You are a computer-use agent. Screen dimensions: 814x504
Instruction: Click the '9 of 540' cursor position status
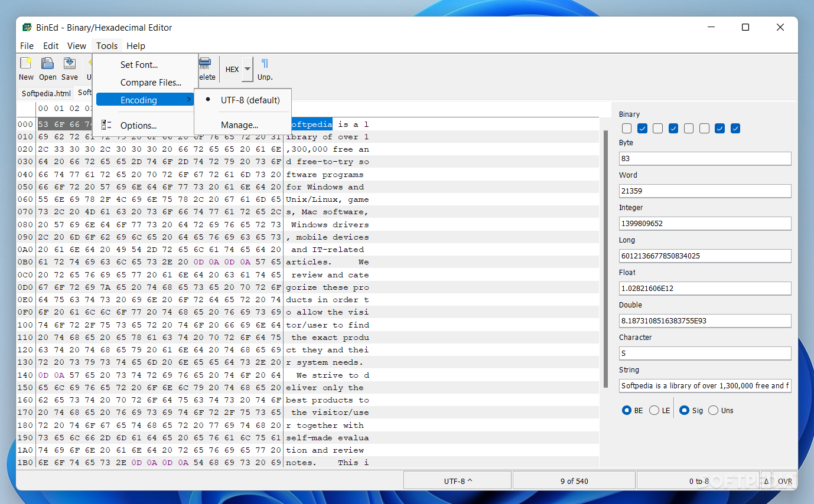[574, 481]
